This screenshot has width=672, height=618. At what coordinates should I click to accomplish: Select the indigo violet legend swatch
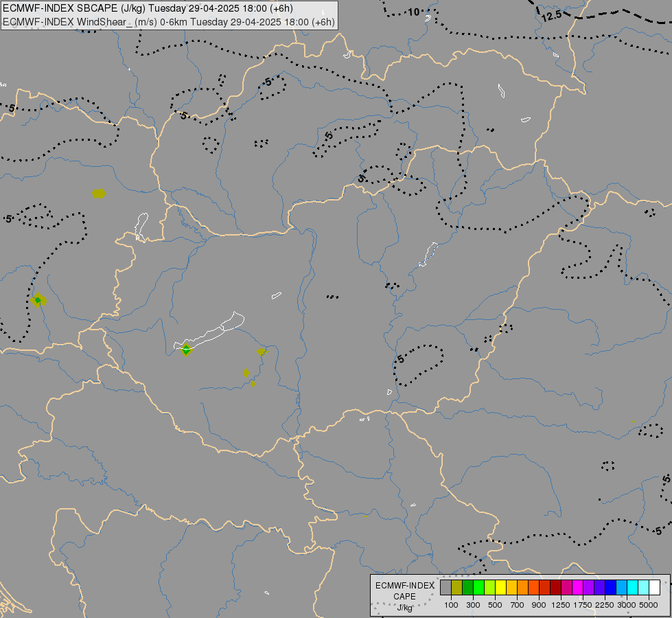[x=599, y=588]
